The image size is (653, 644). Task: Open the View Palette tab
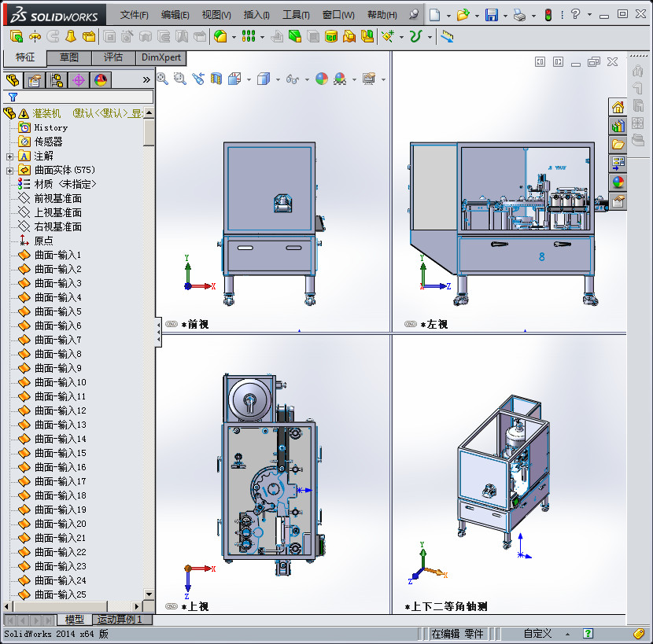(618, 164)
